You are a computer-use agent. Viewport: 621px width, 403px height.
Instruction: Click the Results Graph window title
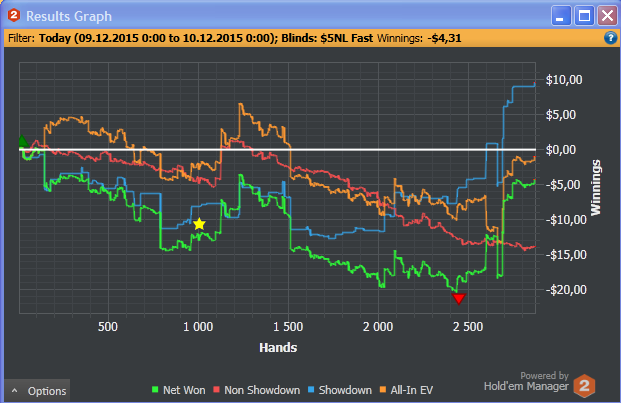(69, 16)
